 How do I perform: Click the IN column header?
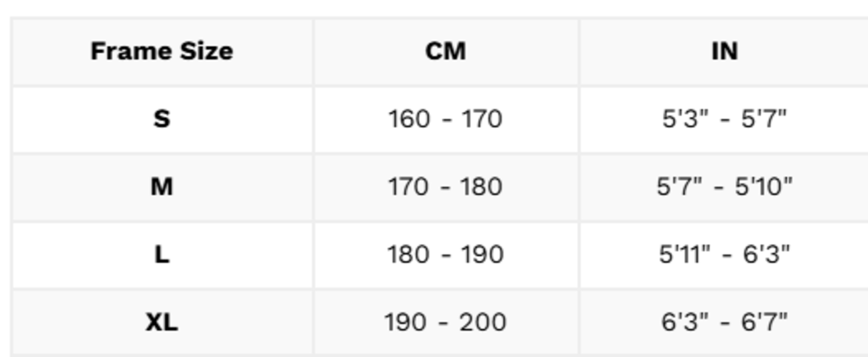click(x=724, y=51)
